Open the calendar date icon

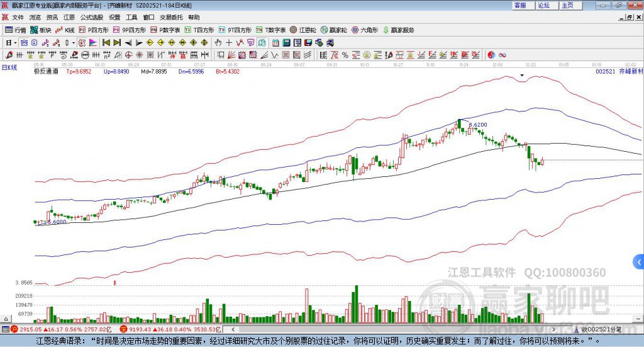point(275,43)
